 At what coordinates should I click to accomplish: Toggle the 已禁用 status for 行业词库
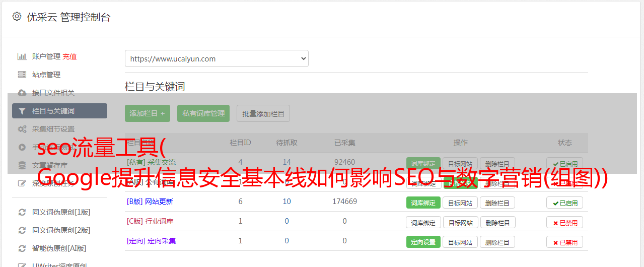pos(565,222)
